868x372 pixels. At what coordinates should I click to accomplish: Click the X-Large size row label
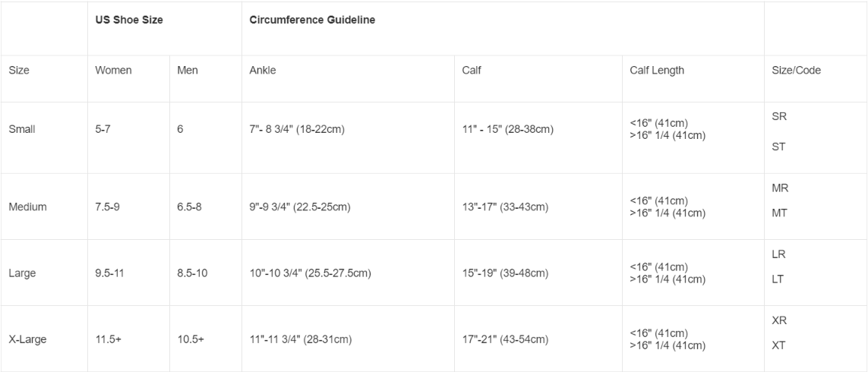(27, 339)
